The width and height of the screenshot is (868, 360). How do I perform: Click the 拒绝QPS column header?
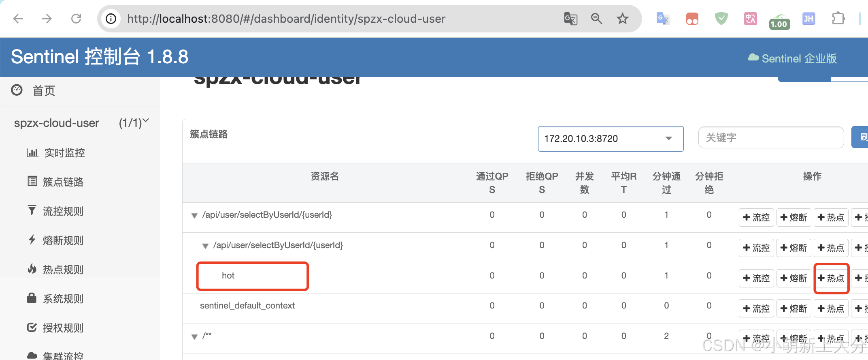pyautogui.click(x=542, y=183)
